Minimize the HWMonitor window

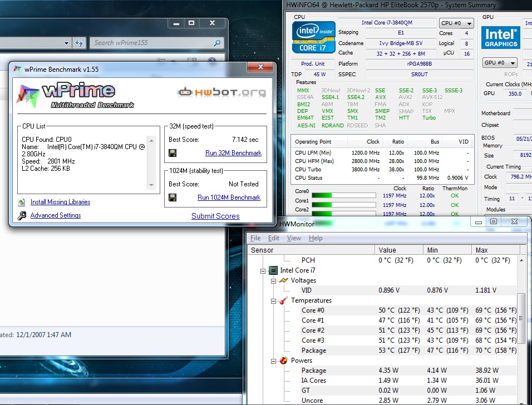click(x=479, y=223)
